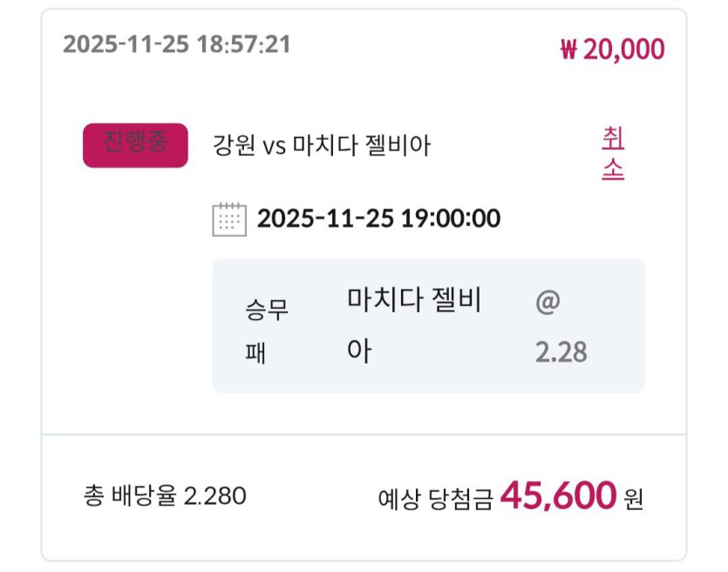Click the 원 currency unit after winnings
Screen dimensions: 728x572
pyautogui.click(x=634, y=500)
